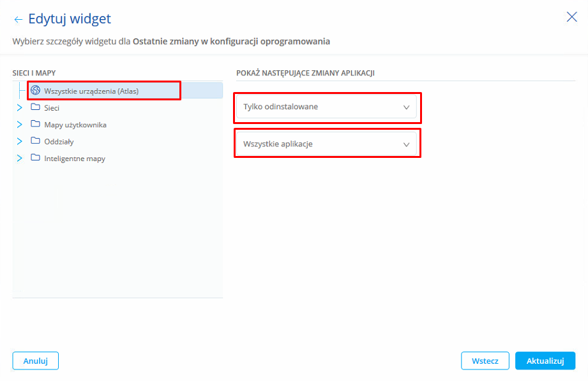
Task: Select the Inteligentne mapy tree label
Action: 75,158
